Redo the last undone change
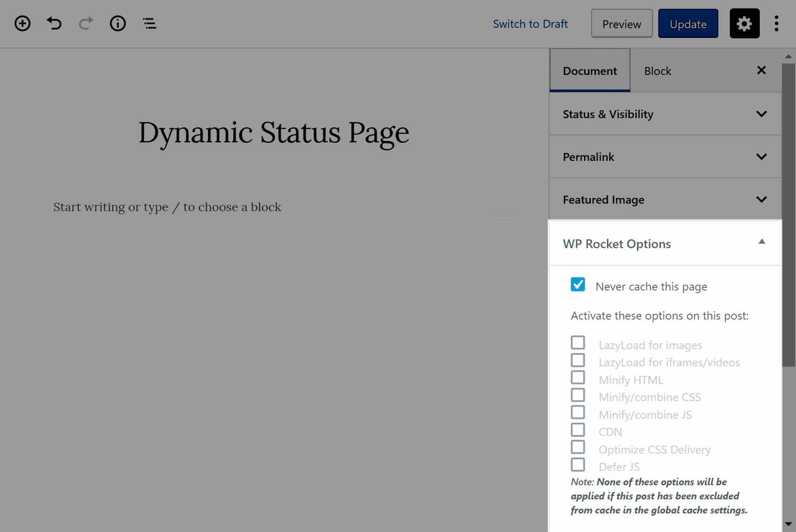This screenshot has width=796, height=532. pyautogui.click(x=86, y=23)
